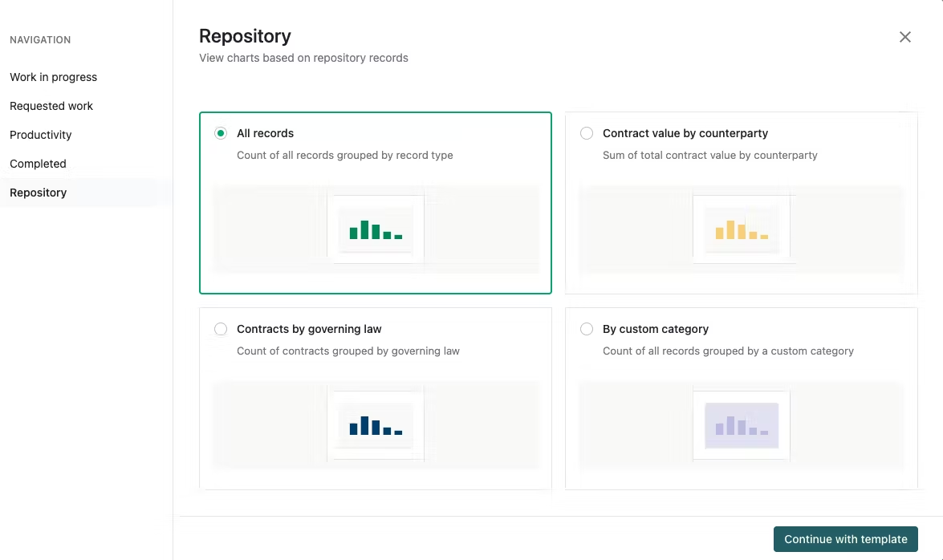Click the purple custom category chart thumbnail
Image resolution: width=943 pixels, height=560 pixels.
(x=742, y=425)
